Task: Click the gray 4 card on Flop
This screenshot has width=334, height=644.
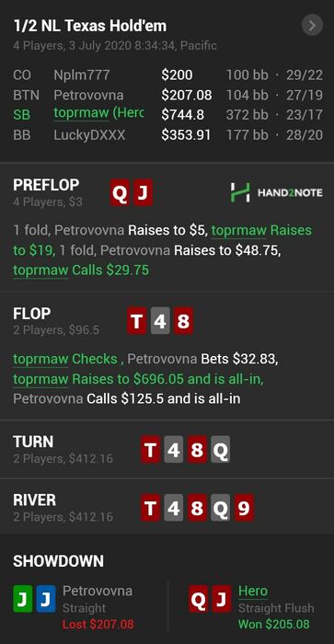Action: [160, 321]
